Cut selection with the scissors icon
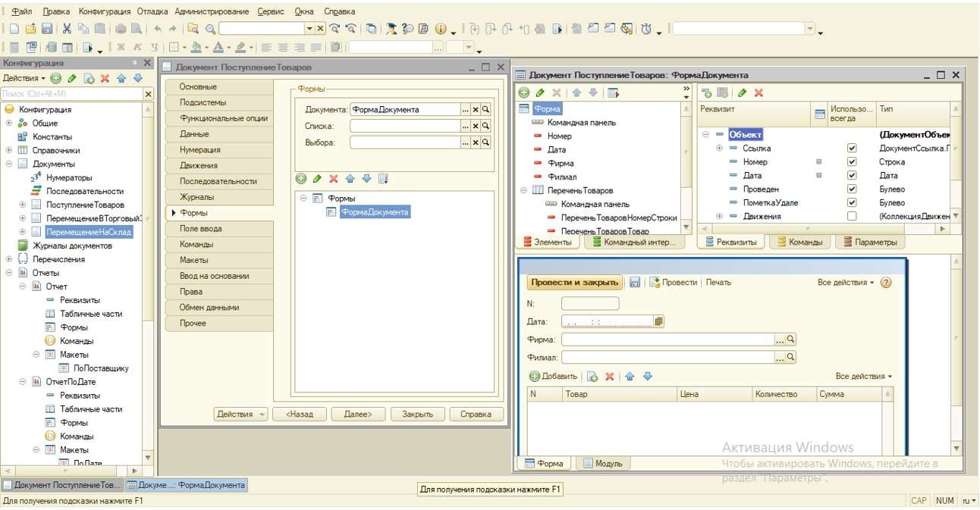The width and height of the screenshot is (980, 510). (x=67, y=29)
